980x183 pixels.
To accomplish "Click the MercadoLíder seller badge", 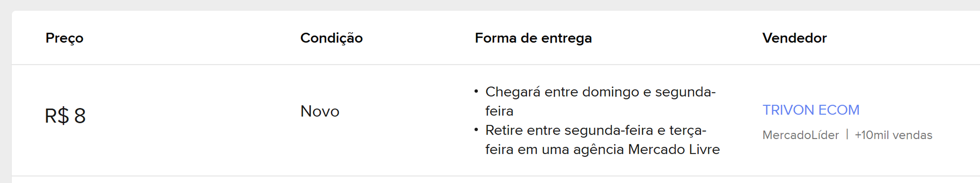I will [800, 135].
